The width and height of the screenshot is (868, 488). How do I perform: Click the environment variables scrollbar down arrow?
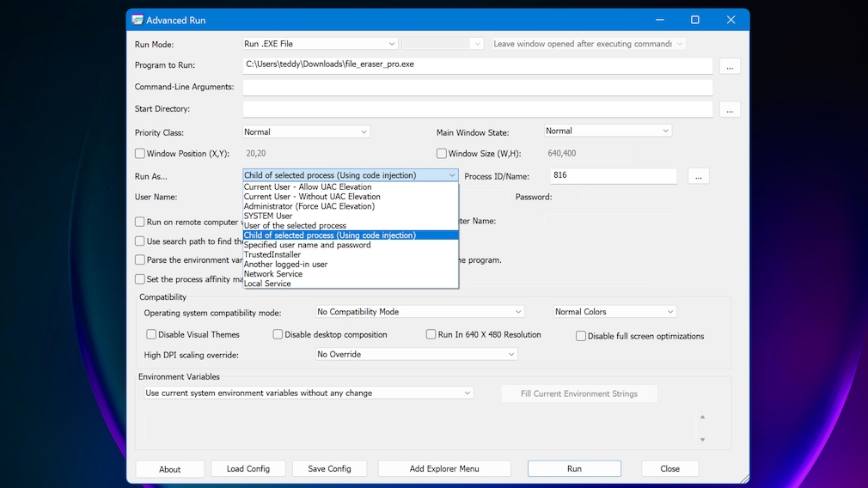[x=702, y=439]
